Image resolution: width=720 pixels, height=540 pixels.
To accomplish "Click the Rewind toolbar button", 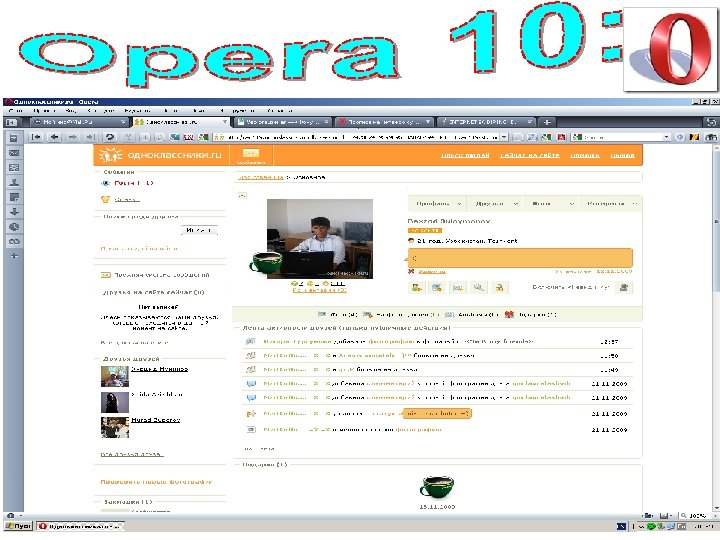I will [x=36, y=137].
